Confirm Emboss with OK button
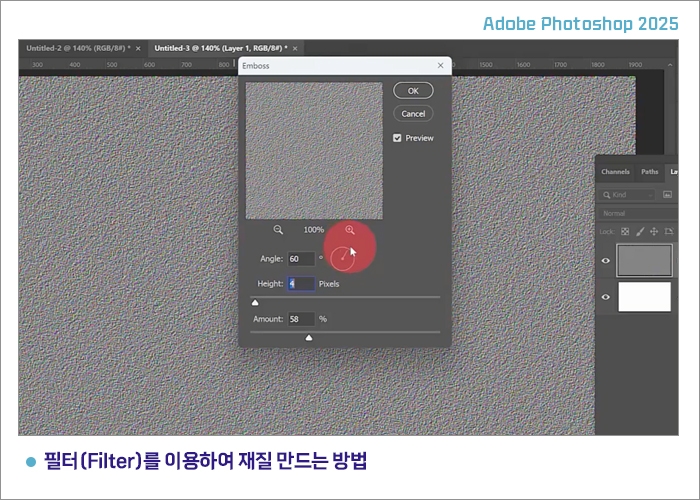The image size is (700, 500). 413,91
